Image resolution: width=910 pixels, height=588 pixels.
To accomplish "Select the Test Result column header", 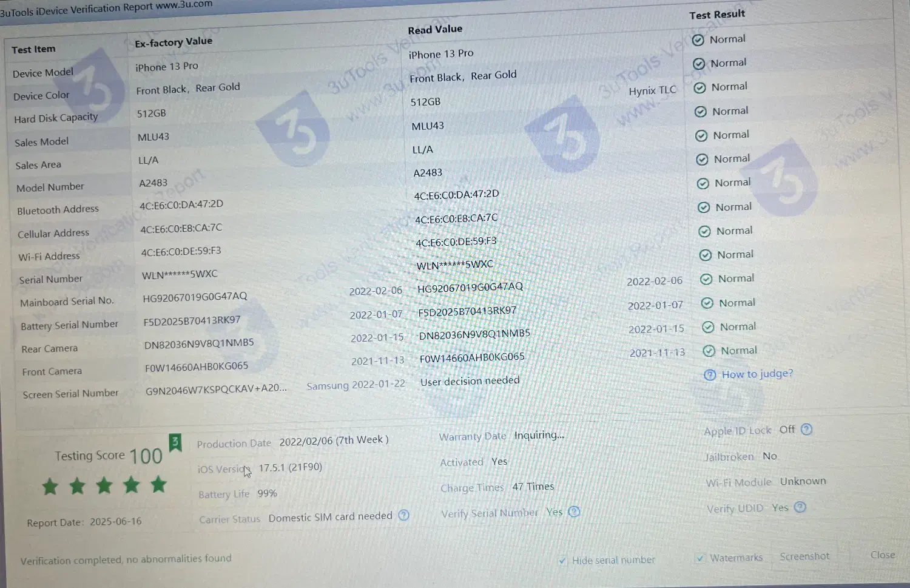I will click(717, 15).
